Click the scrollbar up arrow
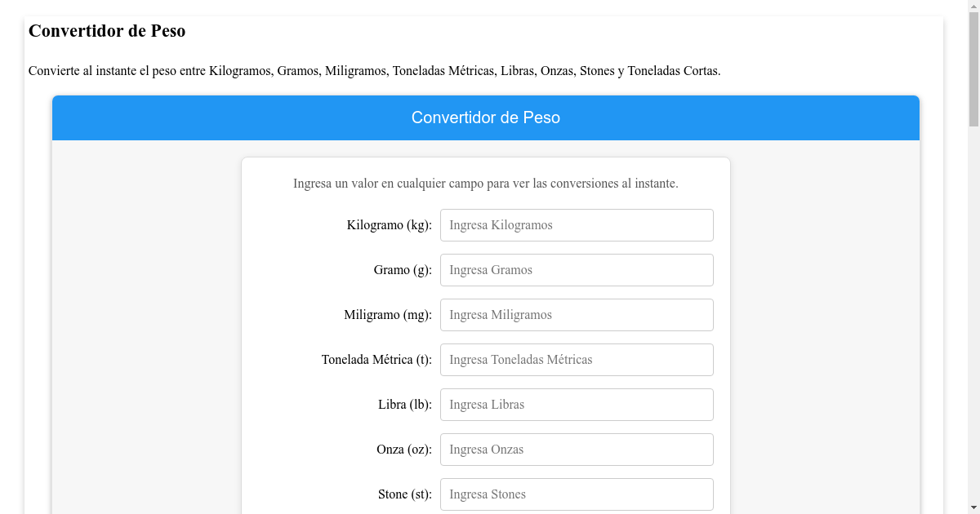 [973, 7]
